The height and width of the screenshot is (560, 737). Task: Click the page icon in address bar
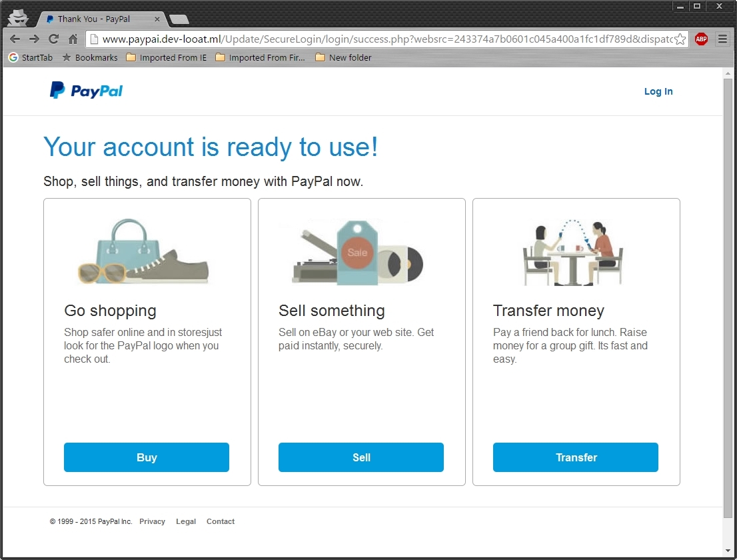click(x=94, y=39)
